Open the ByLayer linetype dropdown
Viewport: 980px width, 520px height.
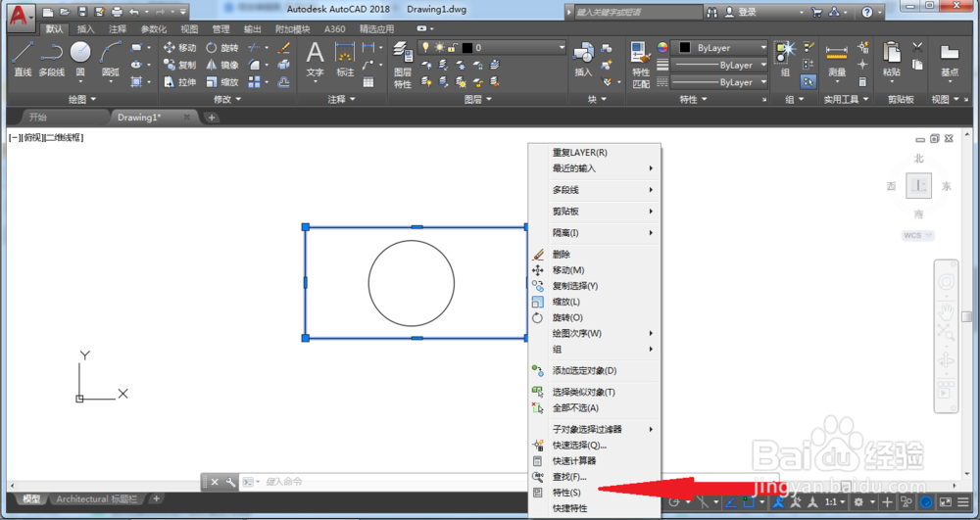pyautogui.click(x=720, y=82)
